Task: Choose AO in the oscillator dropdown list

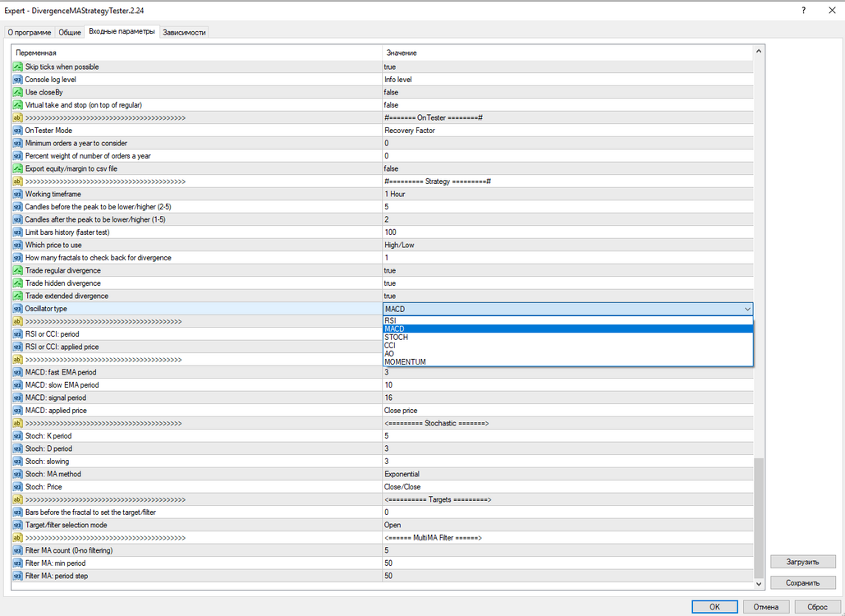Action: click(x=568, y=353)
